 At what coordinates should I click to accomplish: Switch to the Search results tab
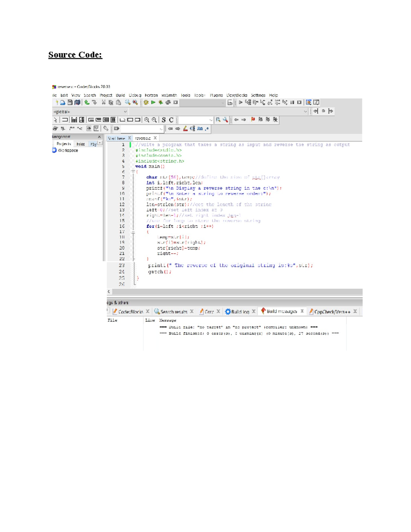tap(173, 312)
